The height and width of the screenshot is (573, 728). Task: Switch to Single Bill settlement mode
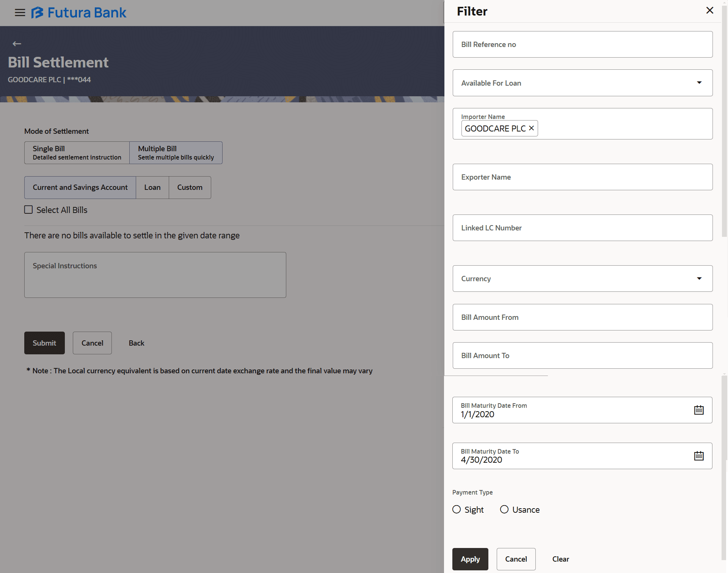point(77,153)
